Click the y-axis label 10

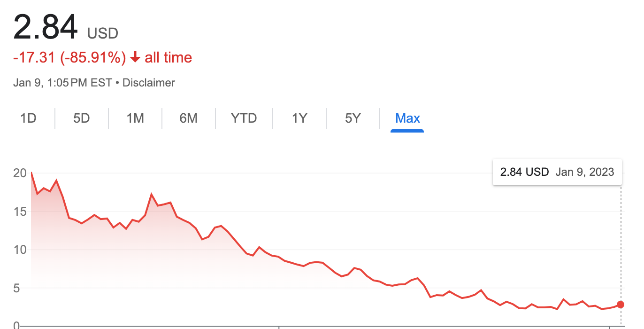point(20,250)
